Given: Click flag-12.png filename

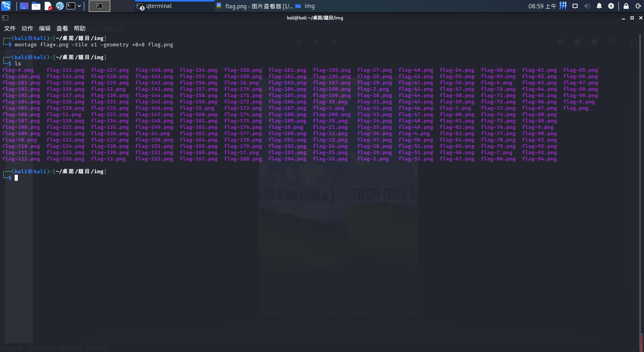Looking at the screenshot, I should pos(109,89).
